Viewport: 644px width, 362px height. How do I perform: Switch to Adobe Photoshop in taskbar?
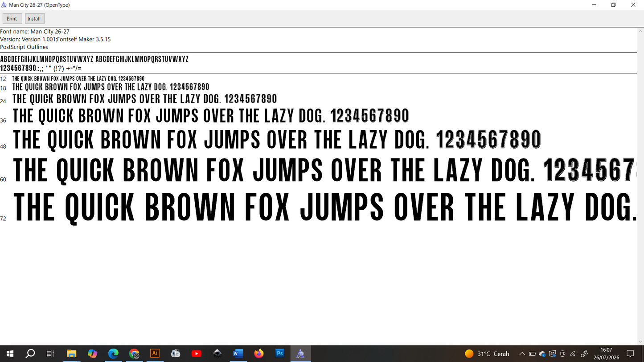279,354
